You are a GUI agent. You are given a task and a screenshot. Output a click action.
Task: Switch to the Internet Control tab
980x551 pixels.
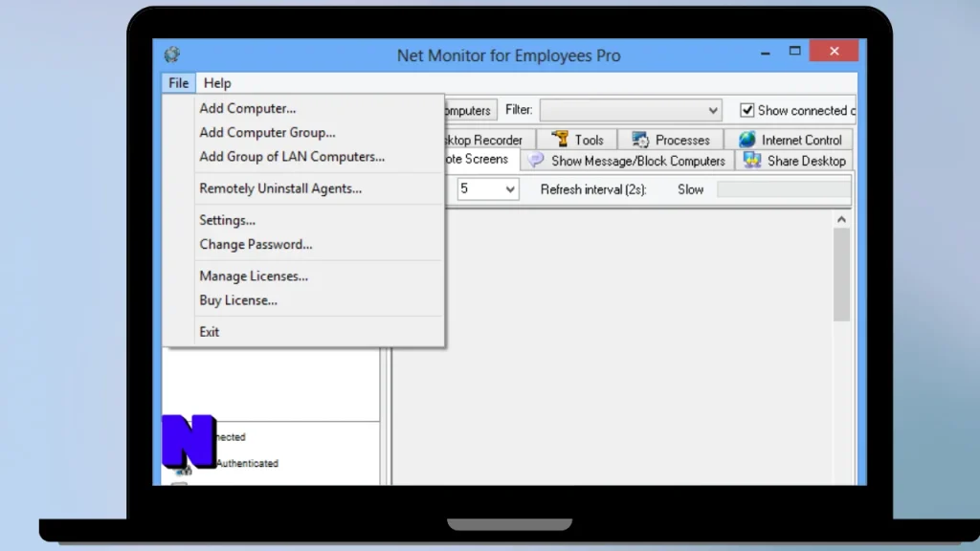pyautogui.click(x=790, y=140)
